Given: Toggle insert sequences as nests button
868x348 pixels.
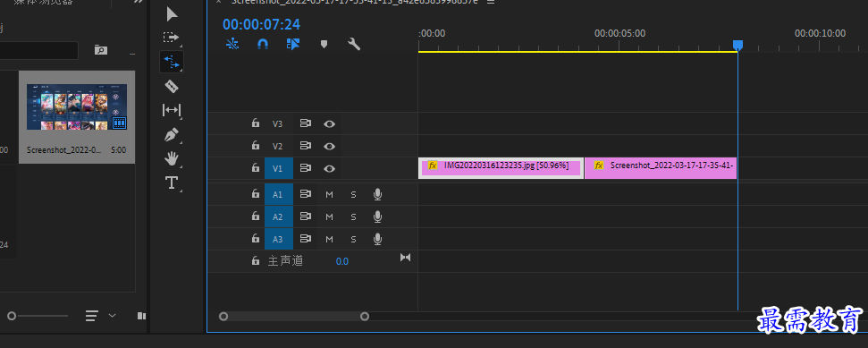Looking at the screenshot, I should coord(233,44).
